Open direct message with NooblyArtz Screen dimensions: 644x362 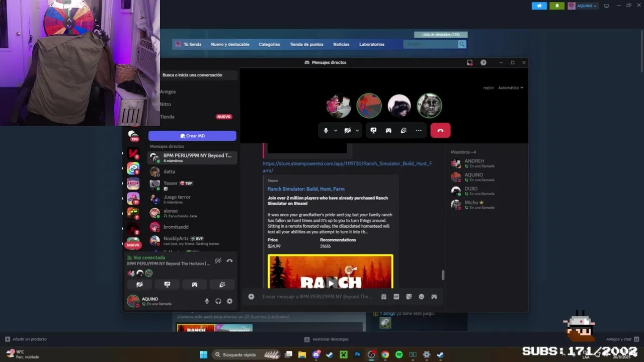click(x=192, y=240)
